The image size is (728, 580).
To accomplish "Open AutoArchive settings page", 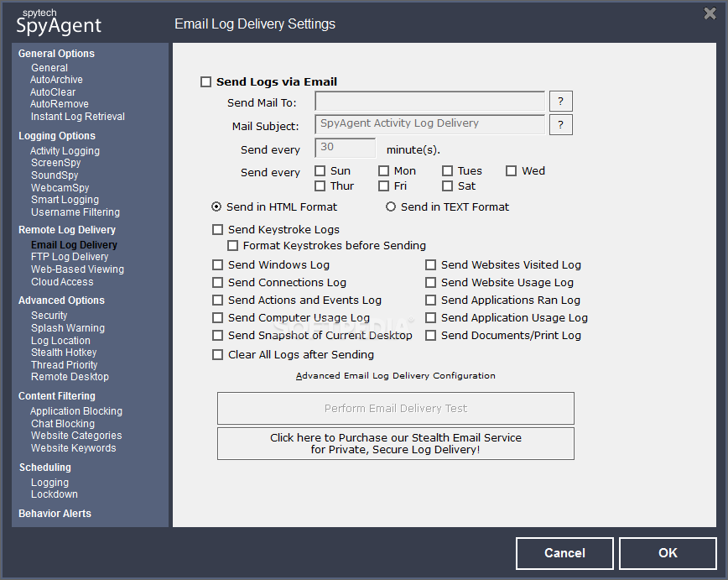I will click(56, 80).
